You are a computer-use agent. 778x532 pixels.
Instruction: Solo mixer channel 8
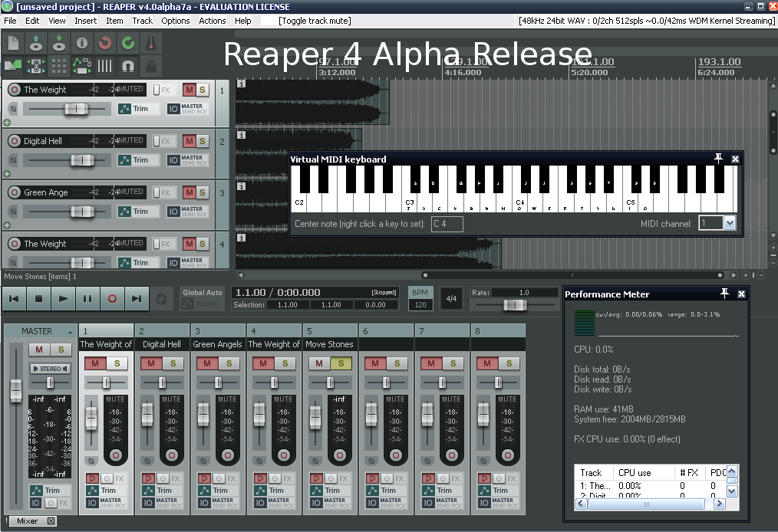509,363
